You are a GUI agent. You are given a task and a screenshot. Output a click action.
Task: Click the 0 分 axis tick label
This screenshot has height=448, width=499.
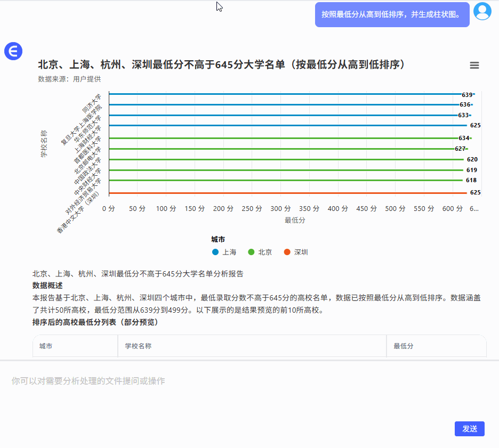tap(109, 209)
